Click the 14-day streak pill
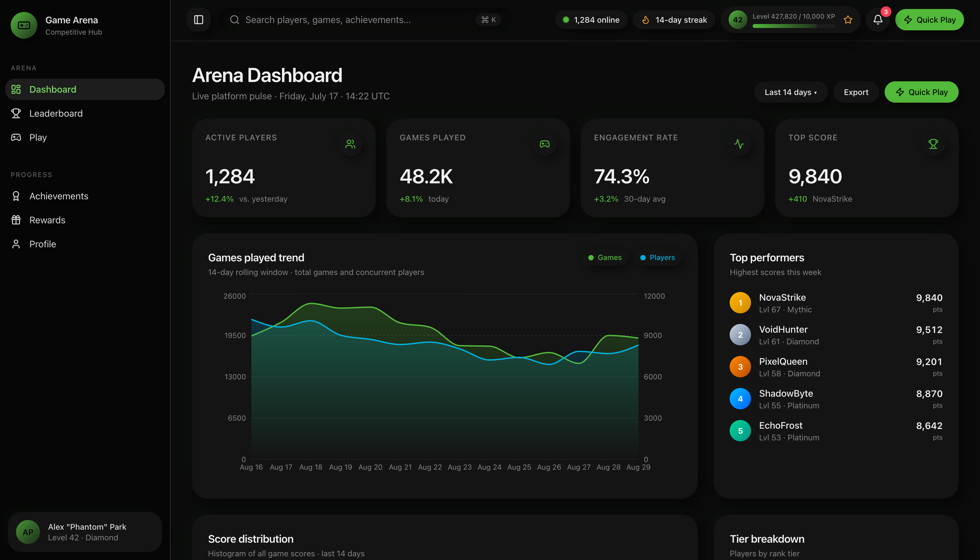Screen dimensions: 980x560 674,20
